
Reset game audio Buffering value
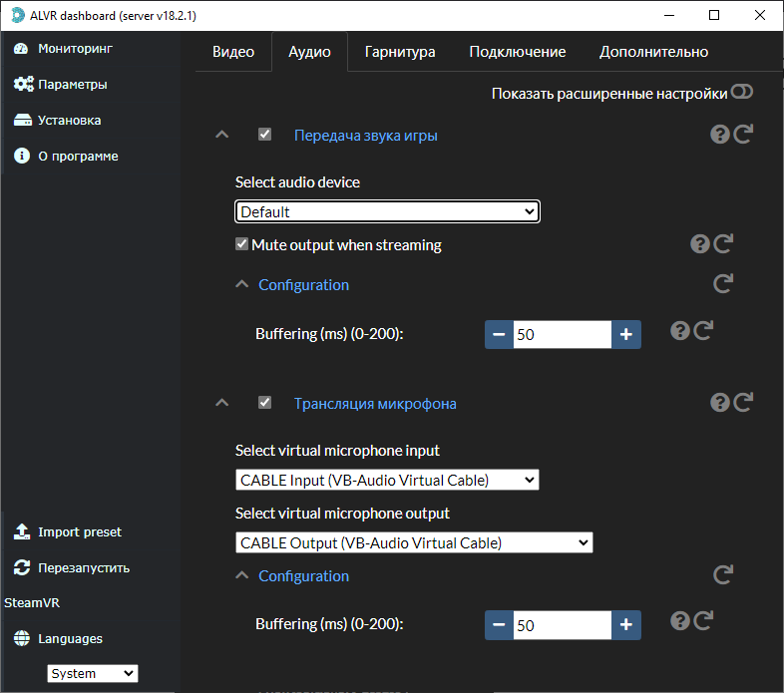[x=703, y=330]
